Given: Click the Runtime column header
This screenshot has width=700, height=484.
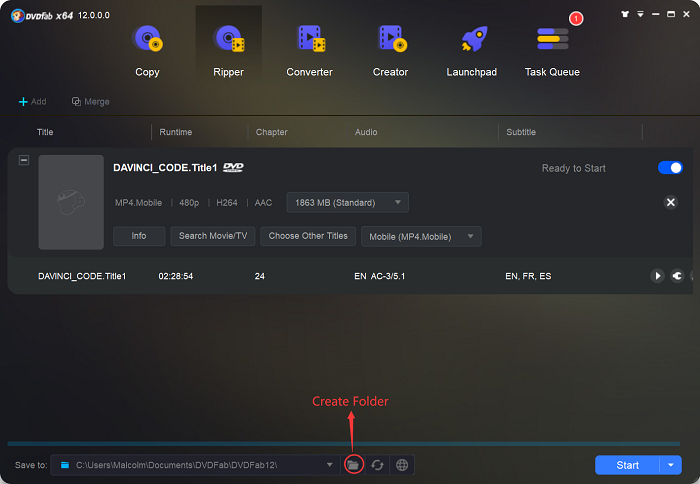Looking at the screenshot, I should (x=176, y=132).
